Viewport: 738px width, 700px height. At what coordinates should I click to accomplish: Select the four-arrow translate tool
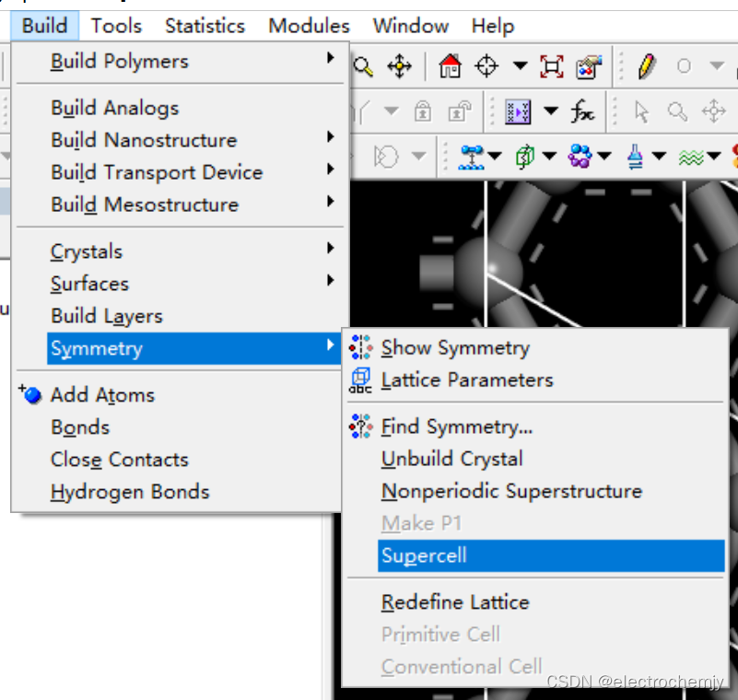(400, 66)
